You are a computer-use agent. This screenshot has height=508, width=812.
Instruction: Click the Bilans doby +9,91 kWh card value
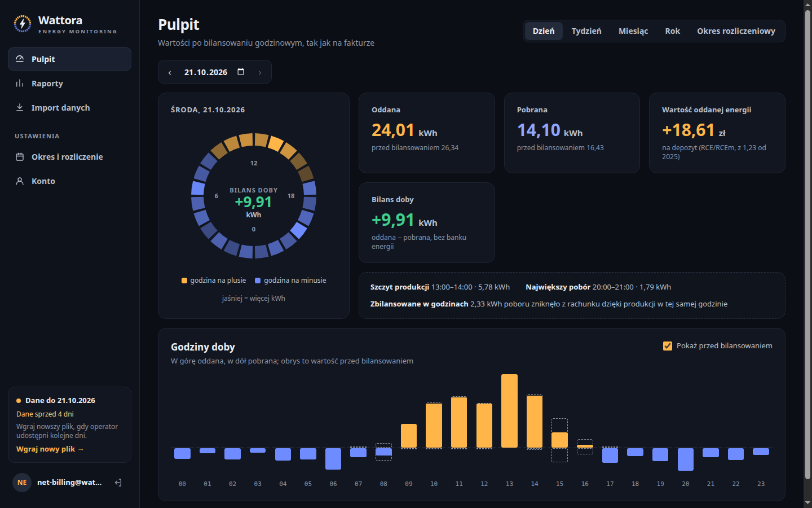(x=404, y=220)
